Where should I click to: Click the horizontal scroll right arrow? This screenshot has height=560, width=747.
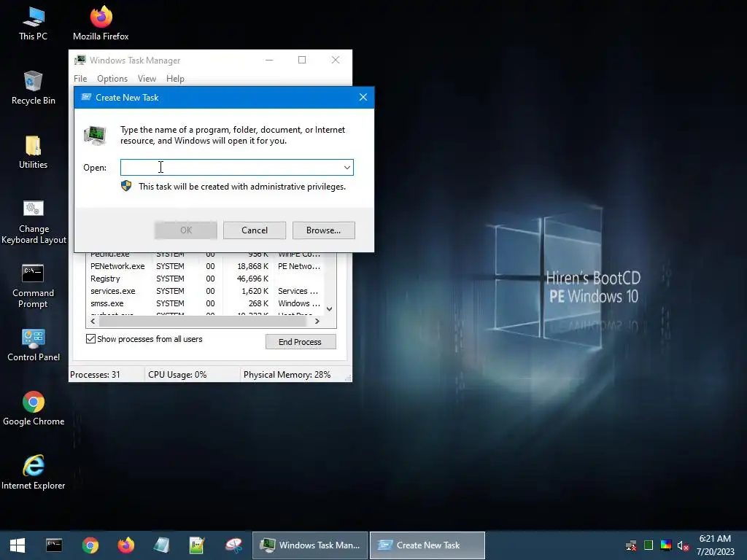coord(317,322)
